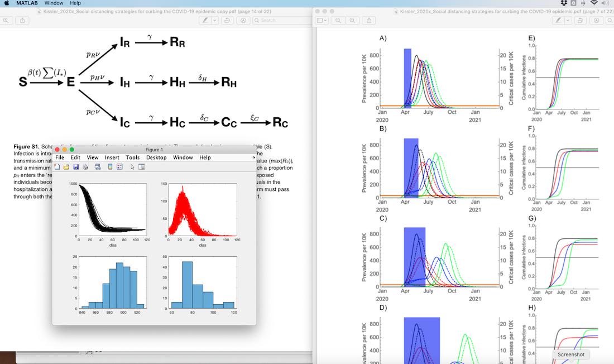Click the Search field in left Preview window
The image size is (614, 364).
pyautogui.click(x=282, y=20)
